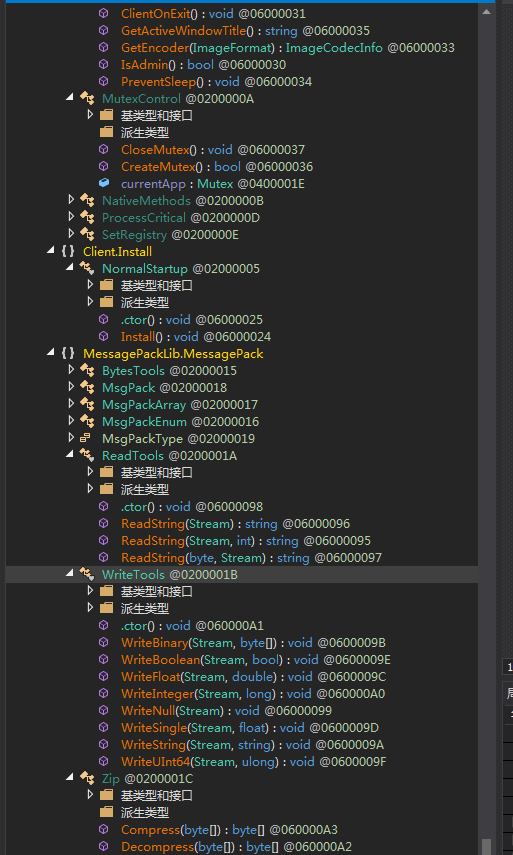Viewport: 513px width, 855px height.
Task: Click the PreventSleep method icon
Action: pos(104,81)
